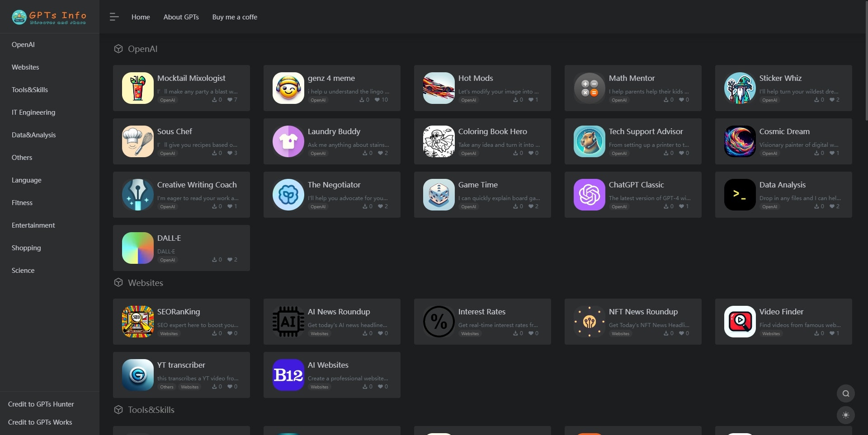Click the ChatGPT Classic purple icon
This screenshot has width=868, height=435.
[x=590, y=195]
